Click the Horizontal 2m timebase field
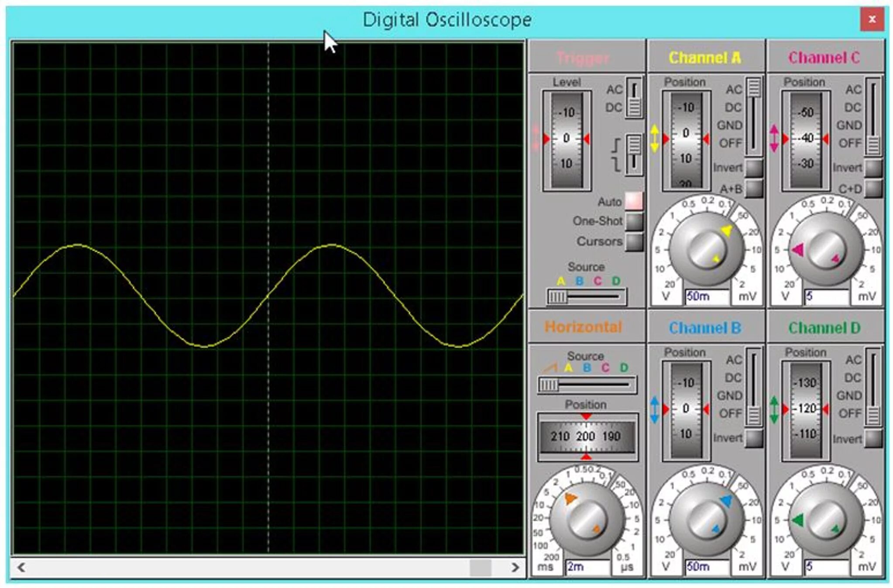The height and width of the screenshot is (588, 893). coord(587,567)
